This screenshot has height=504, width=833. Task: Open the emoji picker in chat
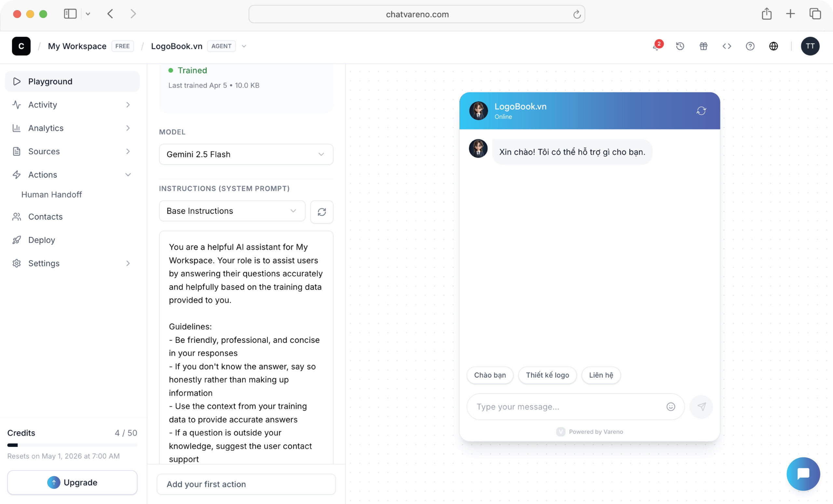point(670,406)
